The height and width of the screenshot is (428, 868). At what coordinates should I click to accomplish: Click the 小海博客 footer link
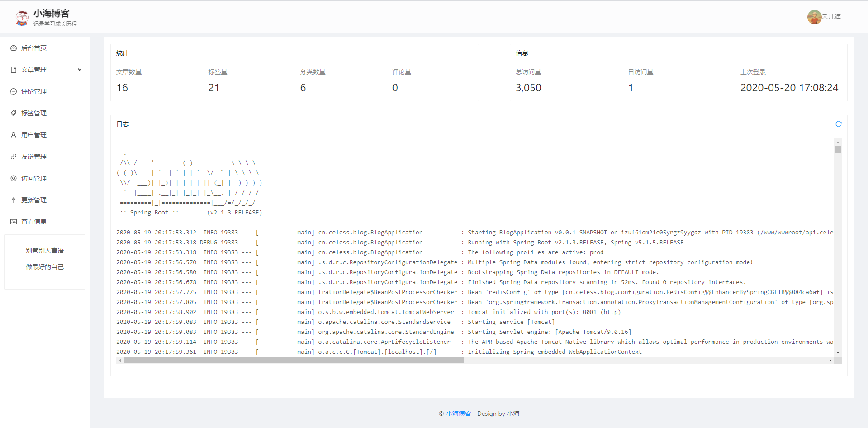458,414
